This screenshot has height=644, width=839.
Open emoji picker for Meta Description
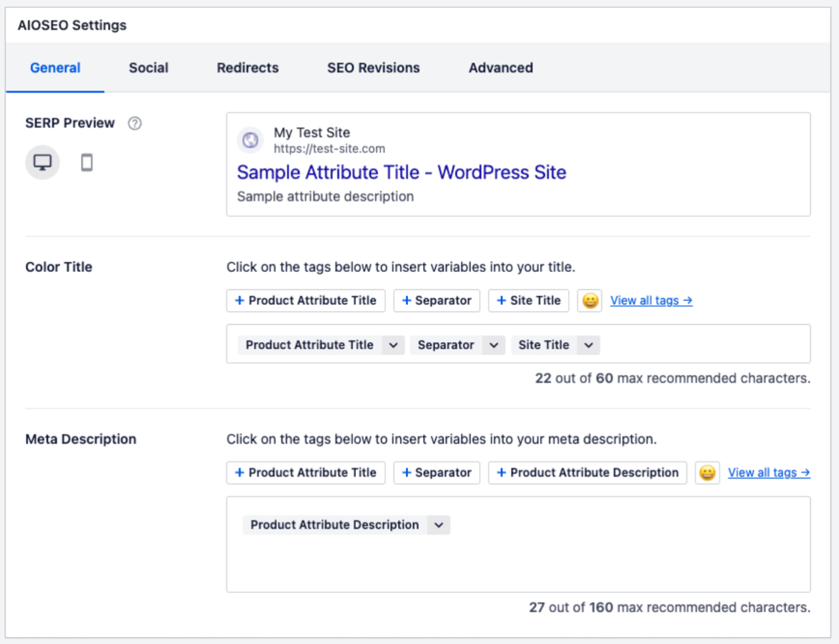(x=707, y=473)
